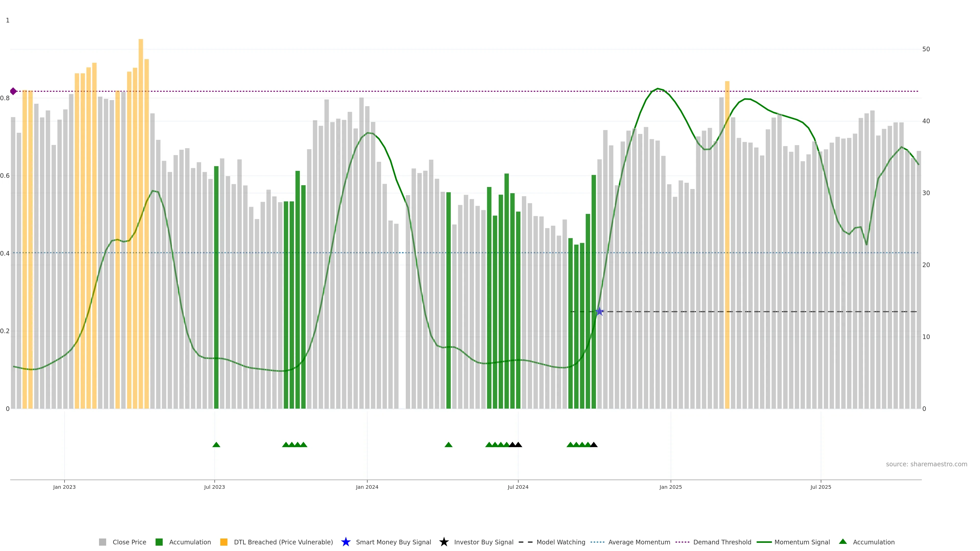This screenshot has width=980, height=551.
Task: Click the single green accumulation triangle near Jul 2023
Action: (216, 445)
